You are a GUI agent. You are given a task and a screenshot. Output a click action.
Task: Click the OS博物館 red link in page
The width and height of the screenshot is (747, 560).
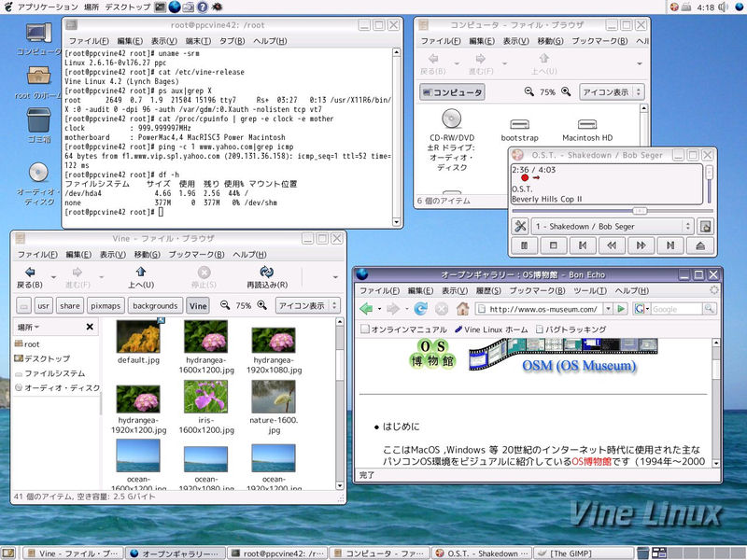point(591,461)
